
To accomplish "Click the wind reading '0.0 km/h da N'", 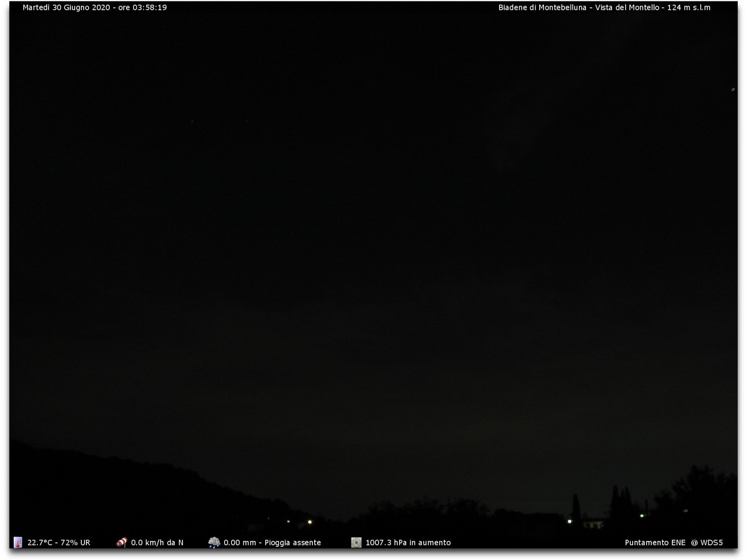I will (157, 543).
